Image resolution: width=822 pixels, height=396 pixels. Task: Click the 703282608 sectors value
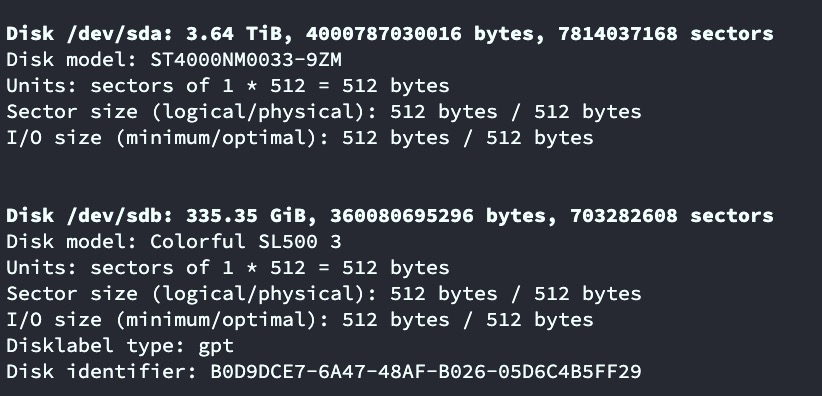coord(672,216)
